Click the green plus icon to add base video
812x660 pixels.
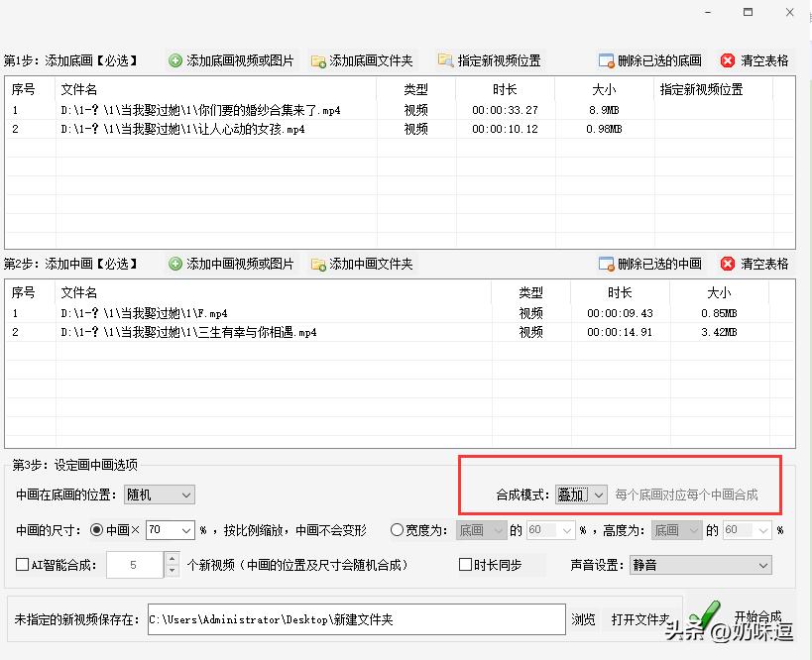[174, 59]
